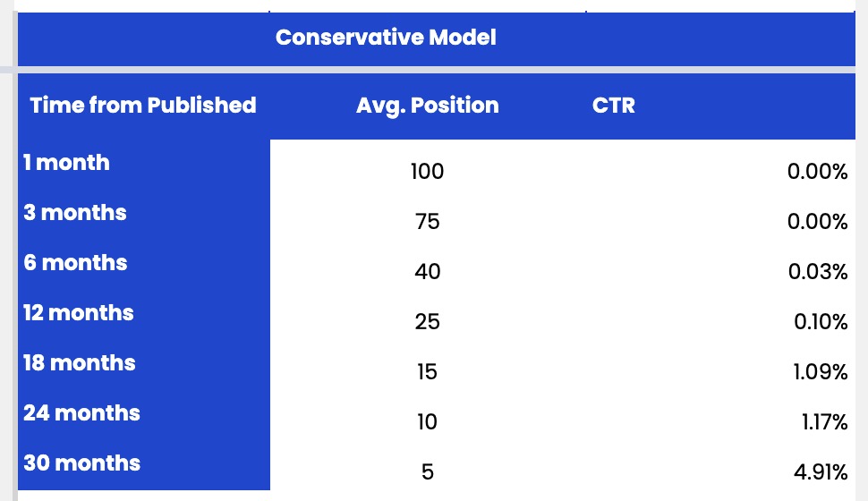Select the 1 month row label
Image resolution: width=868 pixels, height=501 pixels.
click(67, 163)
